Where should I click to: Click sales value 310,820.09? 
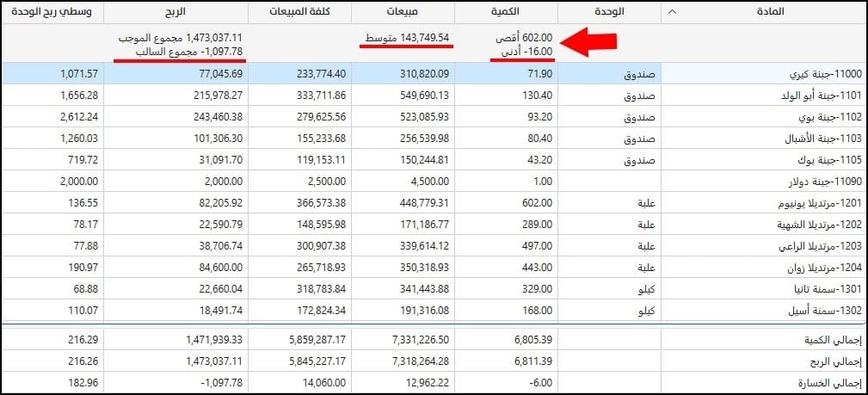(x=423, y=74)
